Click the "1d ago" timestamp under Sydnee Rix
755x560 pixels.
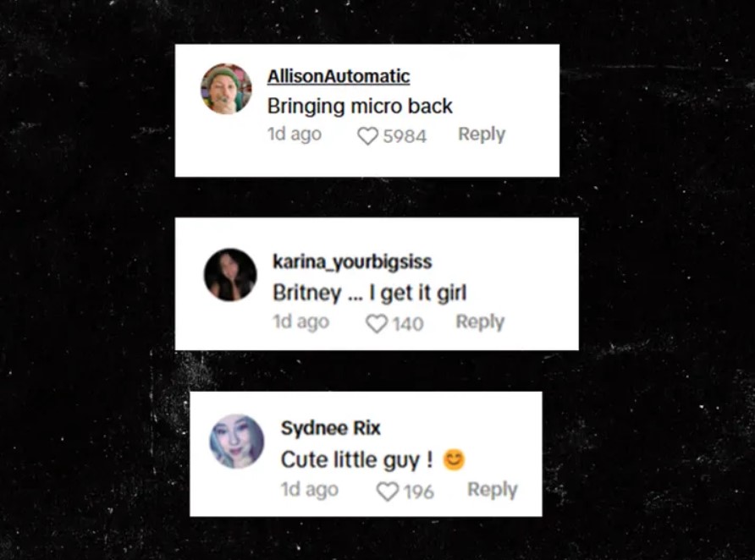(x=310, y=489)
